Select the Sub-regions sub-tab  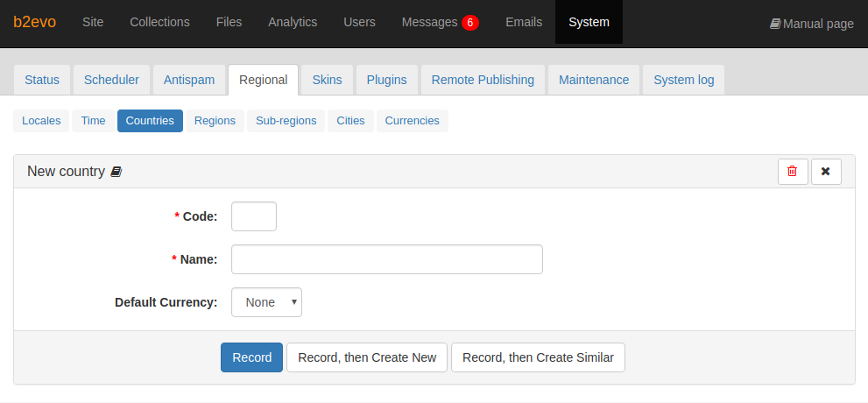[286, 121]
